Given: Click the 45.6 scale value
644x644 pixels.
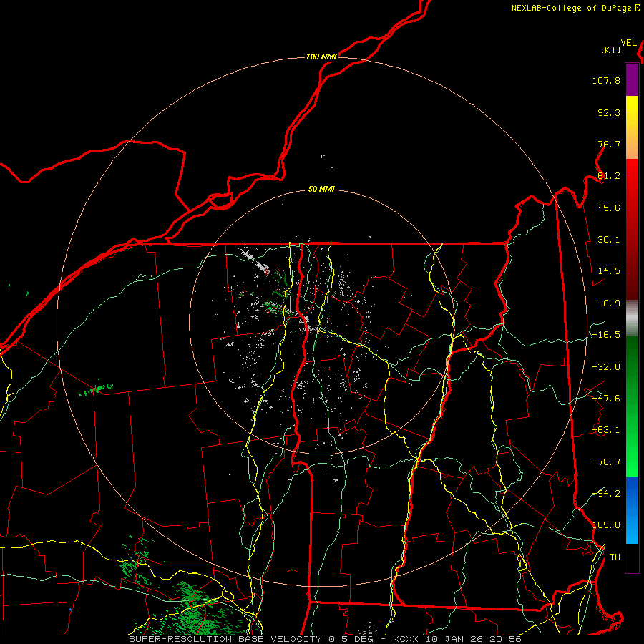Looking at the screenshot, I should click(x=609, y=208).
